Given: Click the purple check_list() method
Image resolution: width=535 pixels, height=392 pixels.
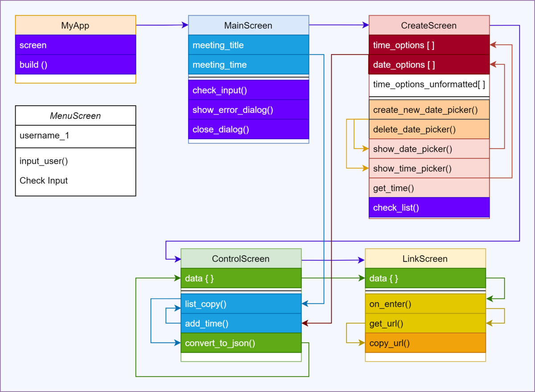Looking at the screenshot, I should 429,208.
